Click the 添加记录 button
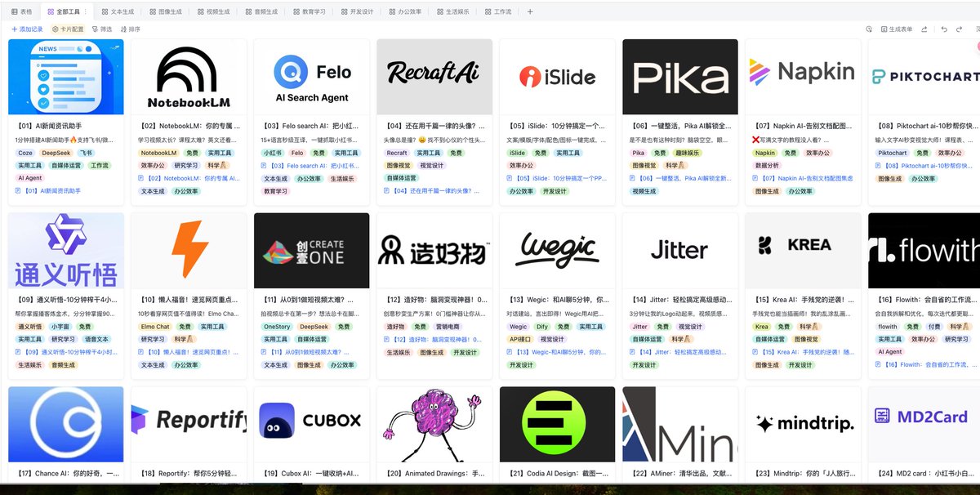 (x=27, y=29)
